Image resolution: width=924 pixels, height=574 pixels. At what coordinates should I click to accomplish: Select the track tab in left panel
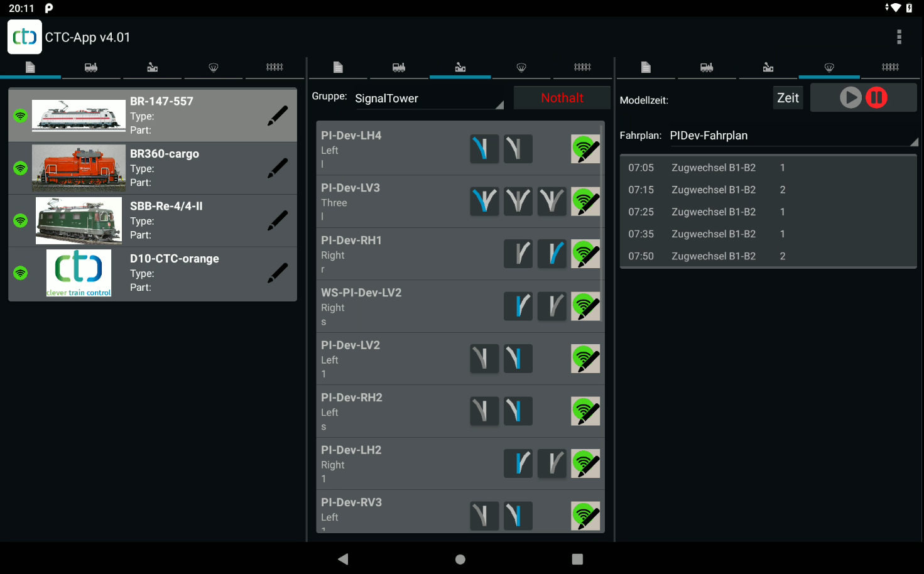[x=274, y=67]
